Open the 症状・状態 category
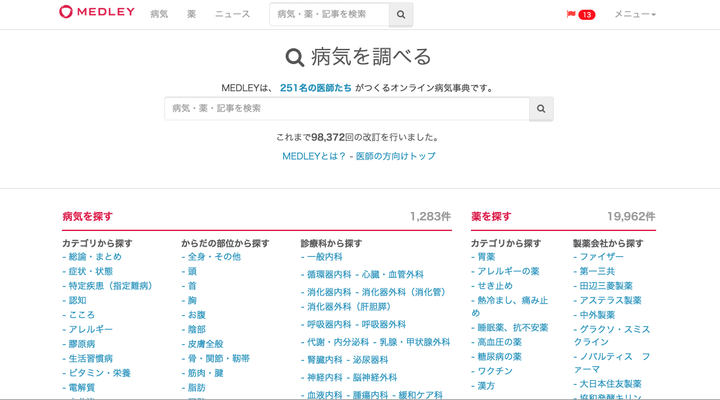The height and width of the screenshot is (400, 720). click(91, 271)
